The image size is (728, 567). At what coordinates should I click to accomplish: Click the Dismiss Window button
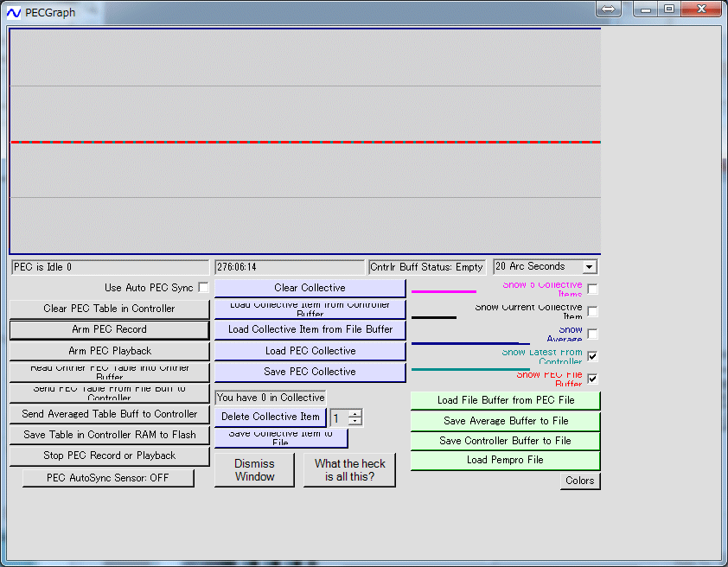[254, 470]
